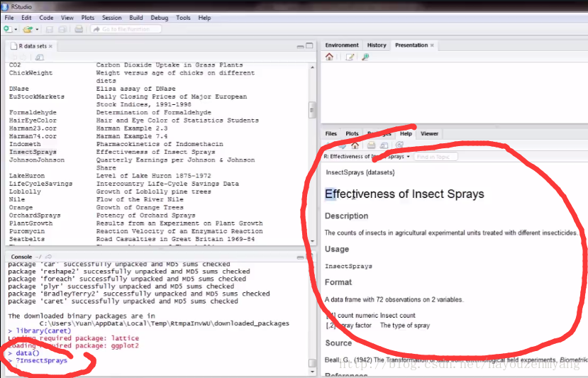Open the Build menu
This screenshot has height=378, width=588.
pos(136,18)
